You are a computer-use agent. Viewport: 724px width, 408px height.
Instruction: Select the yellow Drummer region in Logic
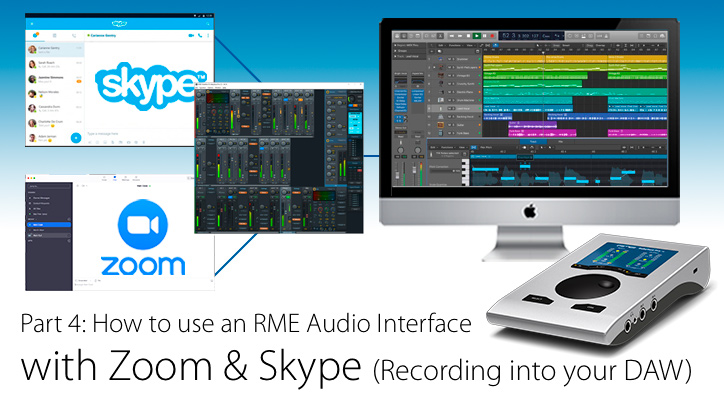coord(513,59)
